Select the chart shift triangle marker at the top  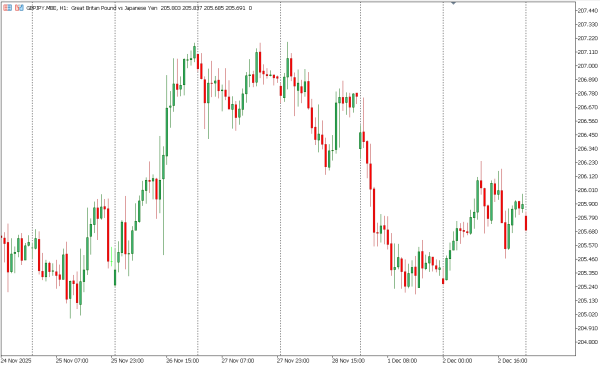pos(453,3)
